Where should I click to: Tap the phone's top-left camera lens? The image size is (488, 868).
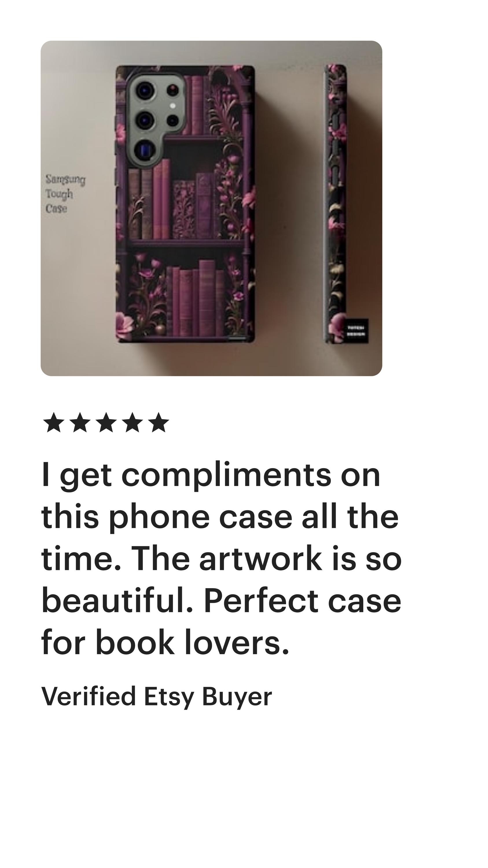146,90
